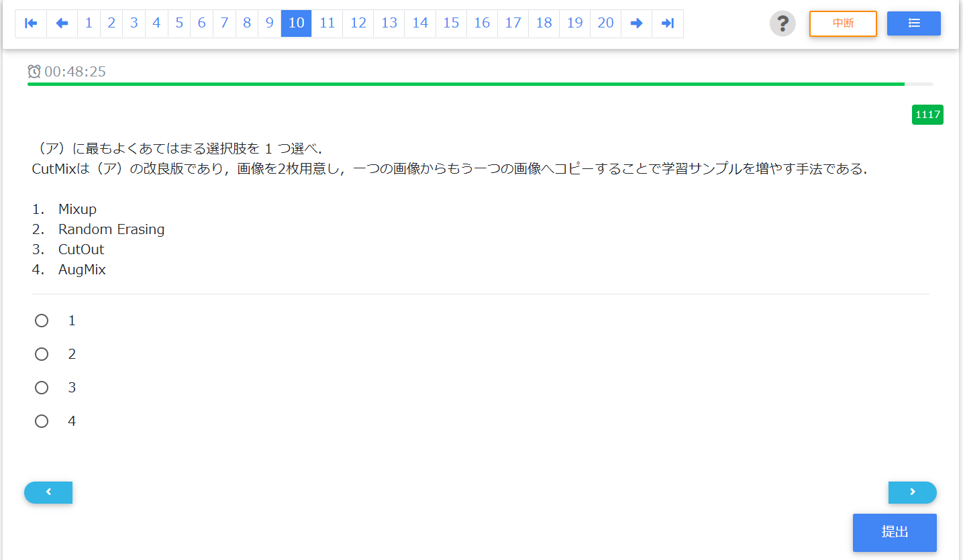The height and width of the screenshot is (560, 963).
Task: Go to question page 2
Action: 111,23
